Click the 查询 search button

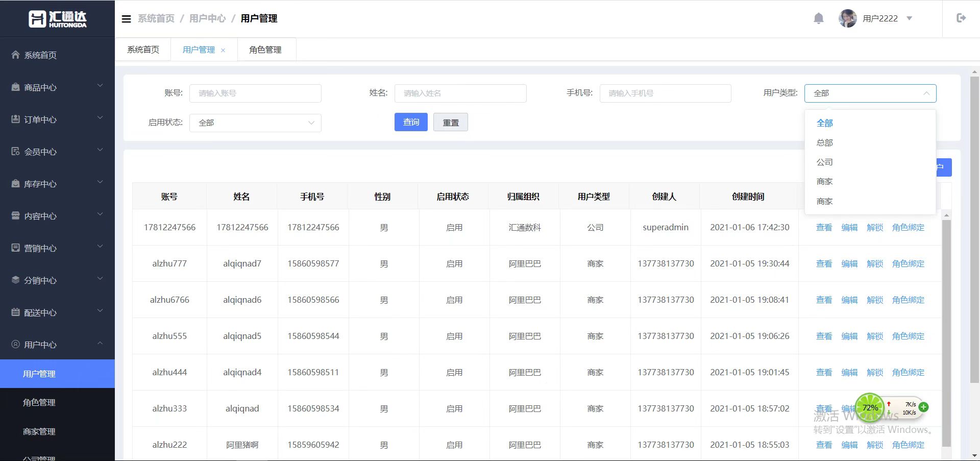pos(411,122)
